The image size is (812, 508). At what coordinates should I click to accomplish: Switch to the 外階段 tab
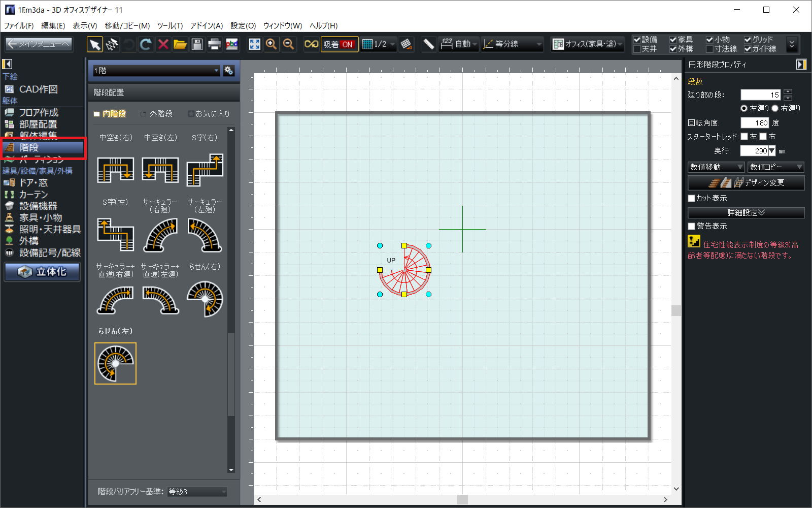click(157, 114)
